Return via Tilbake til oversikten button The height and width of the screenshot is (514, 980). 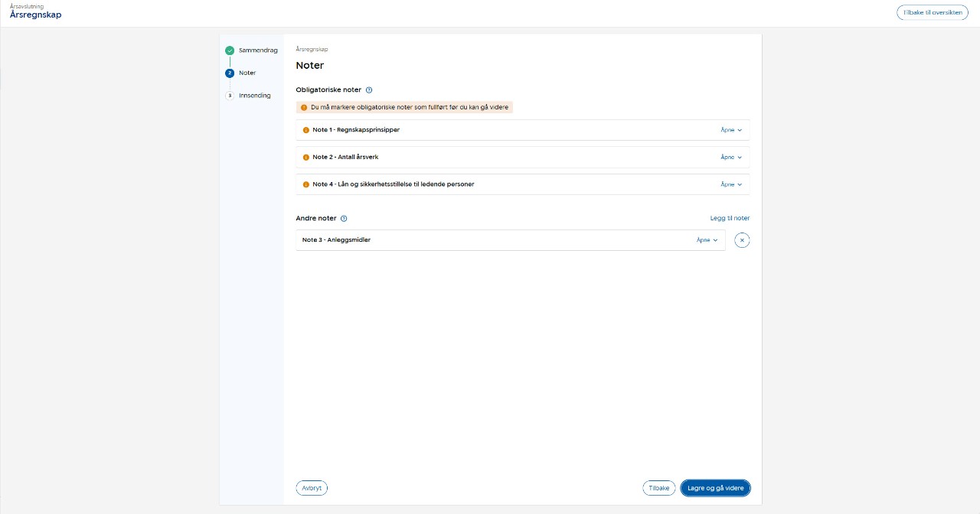click(932, 13)
